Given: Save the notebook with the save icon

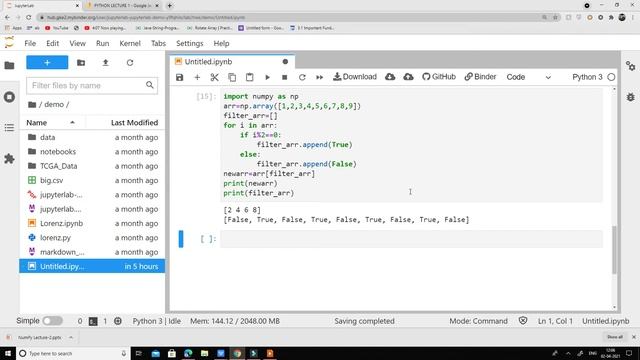Looking at the screenshot, I should coord(180,77).
